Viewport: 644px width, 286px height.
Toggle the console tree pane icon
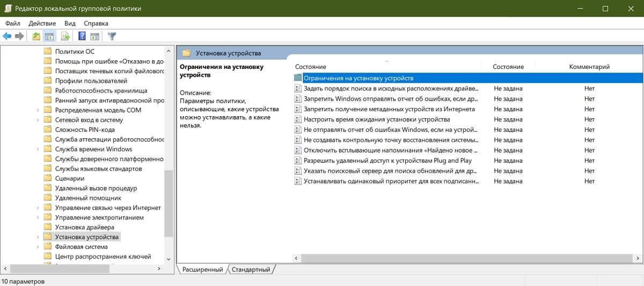point(49,37)
